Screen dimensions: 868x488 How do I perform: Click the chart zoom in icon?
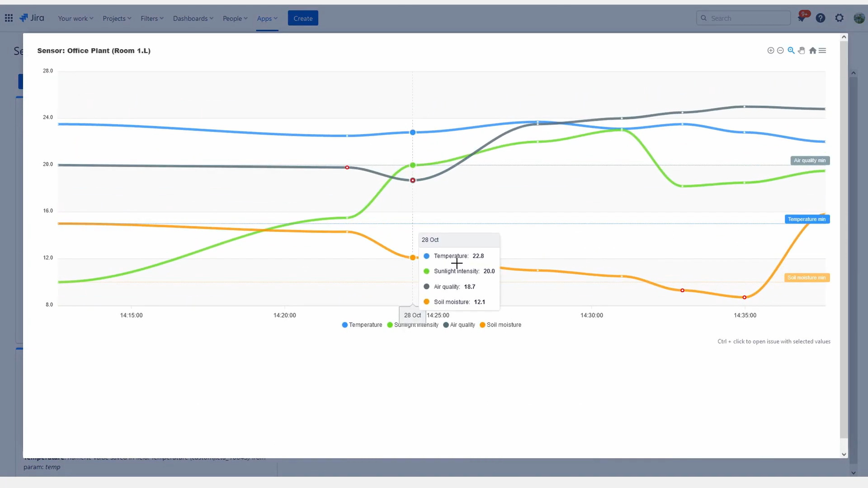[770, 51]
